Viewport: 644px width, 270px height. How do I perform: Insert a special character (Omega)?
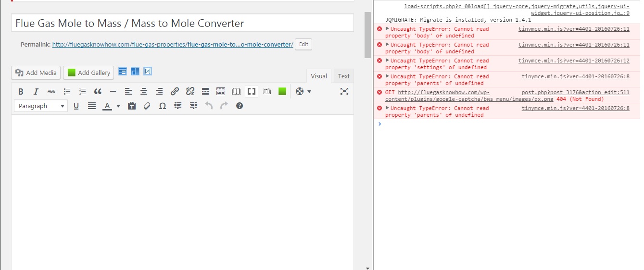click(x=163, y=106)
